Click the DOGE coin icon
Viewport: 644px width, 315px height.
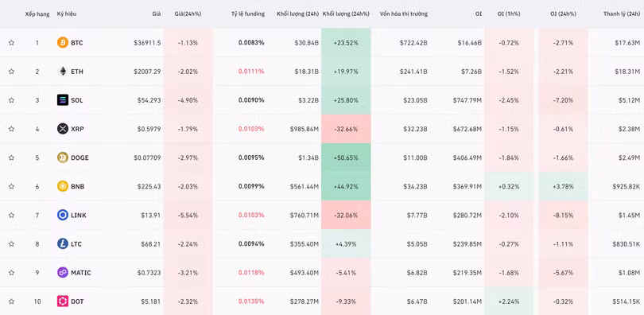[x=63, y=157]
